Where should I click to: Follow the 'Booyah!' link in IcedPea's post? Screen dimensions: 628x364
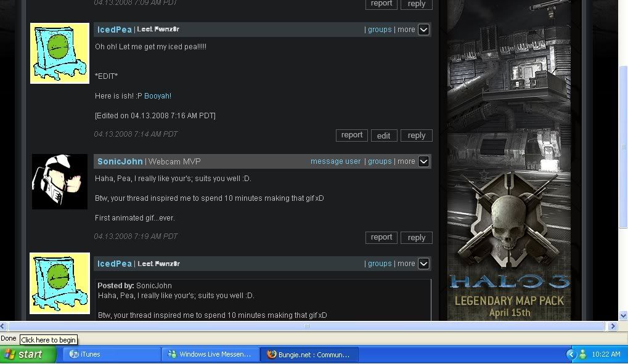(x=158, y=96)
